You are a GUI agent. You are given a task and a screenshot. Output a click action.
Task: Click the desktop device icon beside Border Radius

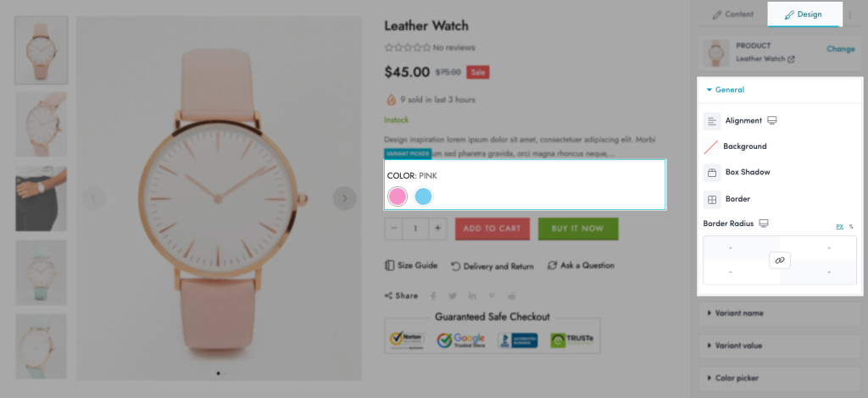764,224
